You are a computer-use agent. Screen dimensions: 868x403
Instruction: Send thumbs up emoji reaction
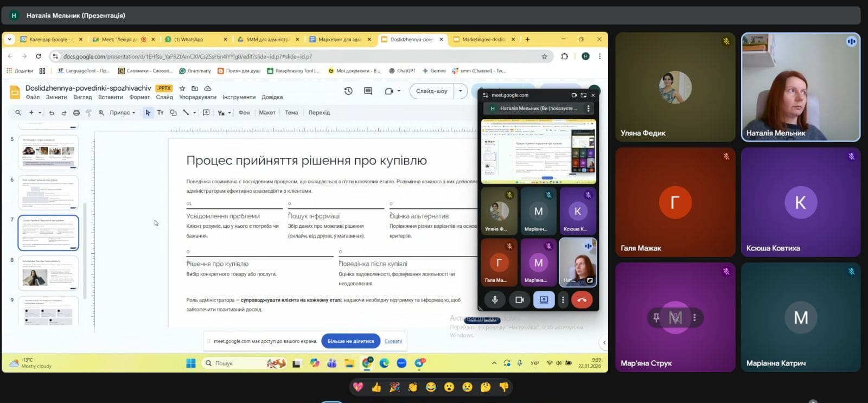376,387
